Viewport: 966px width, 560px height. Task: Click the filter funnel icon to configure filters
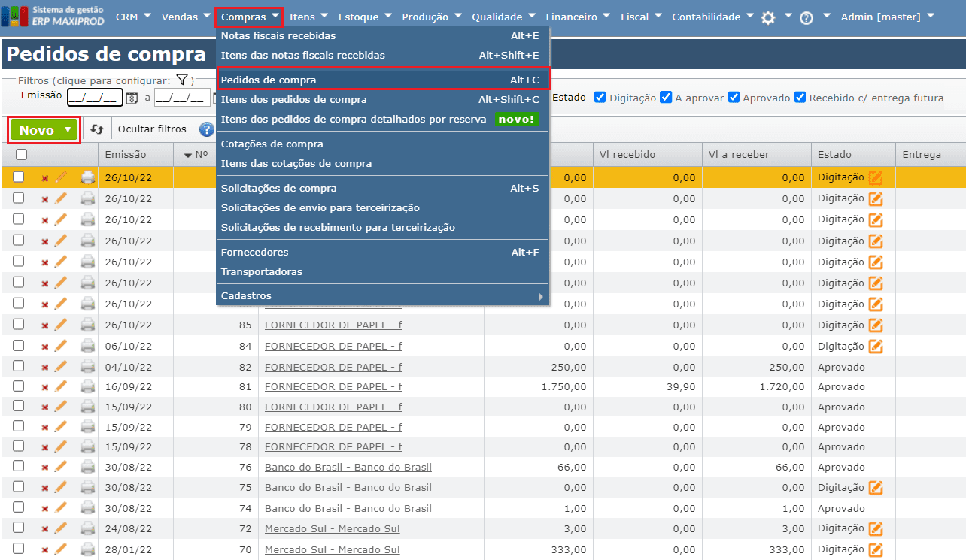[x=181, y=80]
